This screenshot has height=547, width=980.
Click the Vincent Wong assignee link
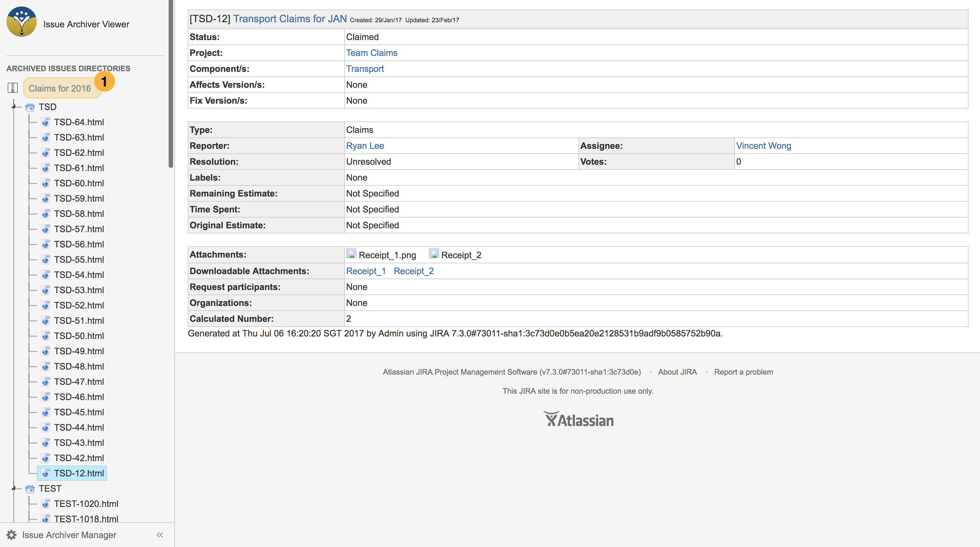click(x=763, y=146)
